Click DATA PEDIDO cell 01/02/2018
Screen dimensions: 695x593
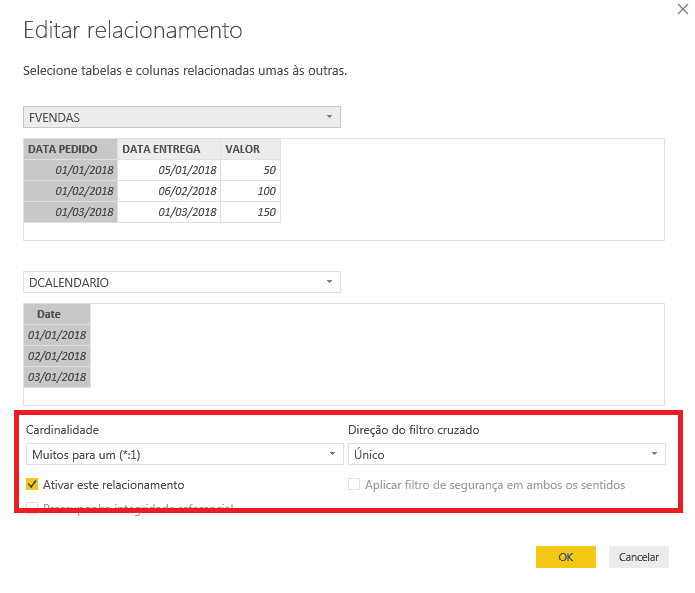[70, 191]
